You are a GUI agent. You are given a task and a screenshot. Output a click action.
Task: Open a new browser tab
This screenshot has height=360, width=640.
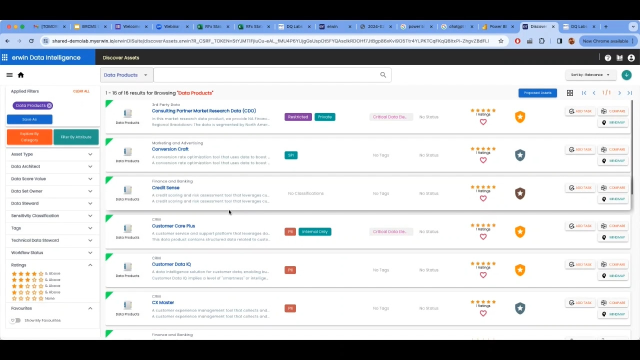(x=606, y=27)
